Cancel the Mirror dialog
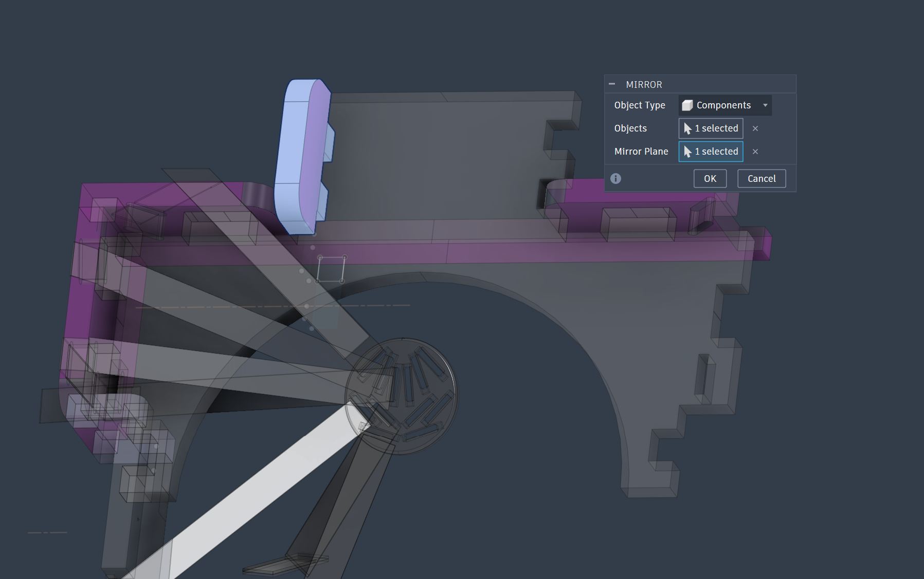The image size is (924, 579). 762,178
